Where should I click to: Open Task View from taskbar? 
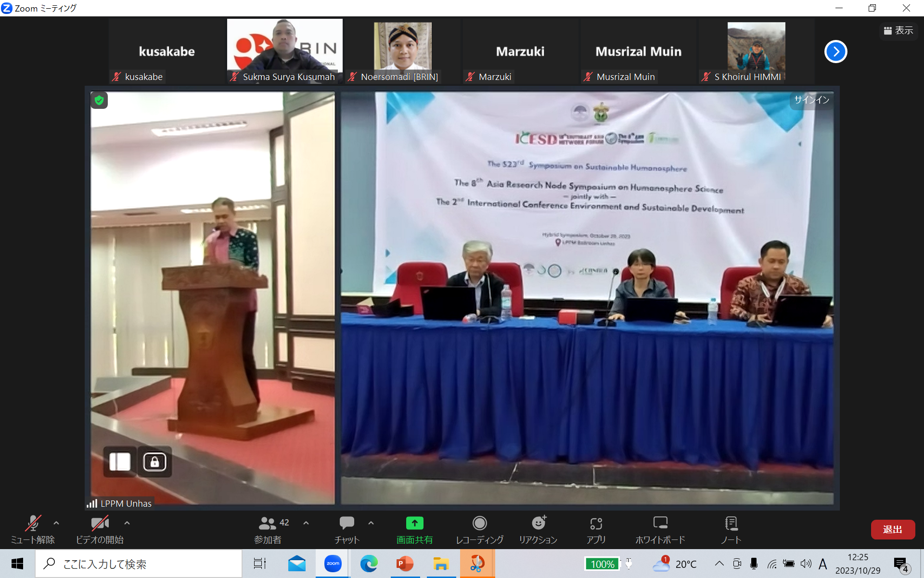pyautogui.click(x=260, y=564)
